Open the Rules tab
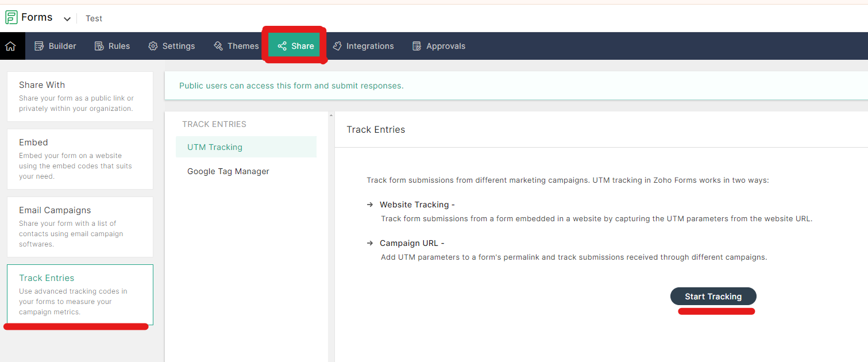This screenshot has height=362, width=868. (112, 46)
